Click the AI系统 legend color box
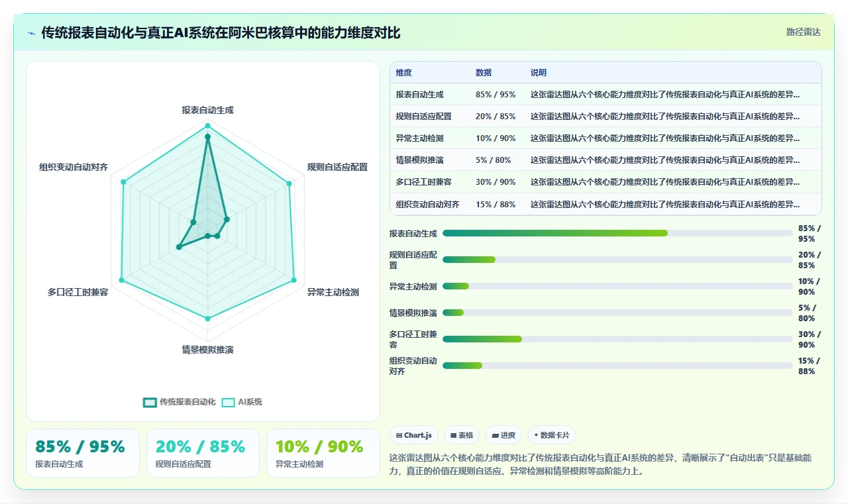The height and width of the screenshot is (504, 848). tap(229, 402)
